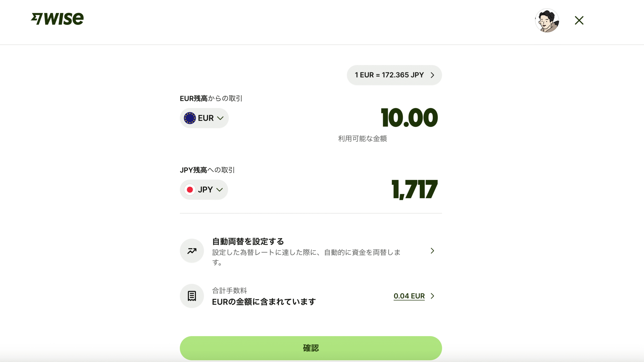Click the Japan flag icon
The image size is (644, 362).
pyautogui.click(x=190, y=190)
